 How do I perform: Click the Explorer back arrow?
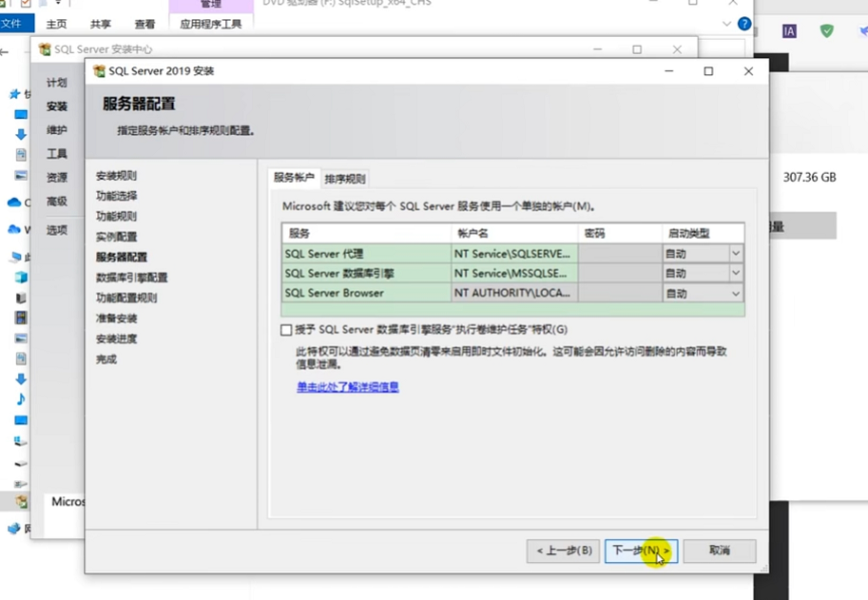(5, 52)
